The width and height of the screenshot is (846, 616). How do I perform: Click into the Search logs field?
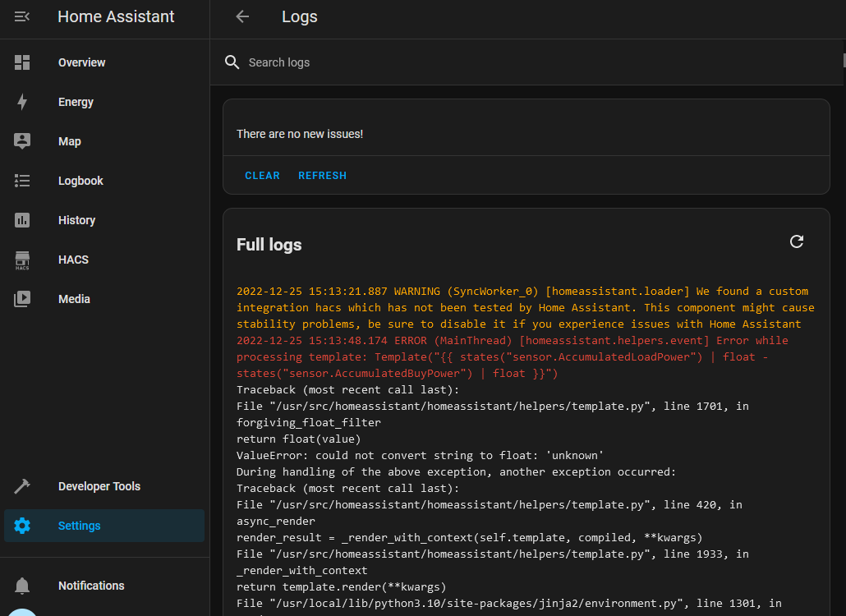[x=493, y=62]
